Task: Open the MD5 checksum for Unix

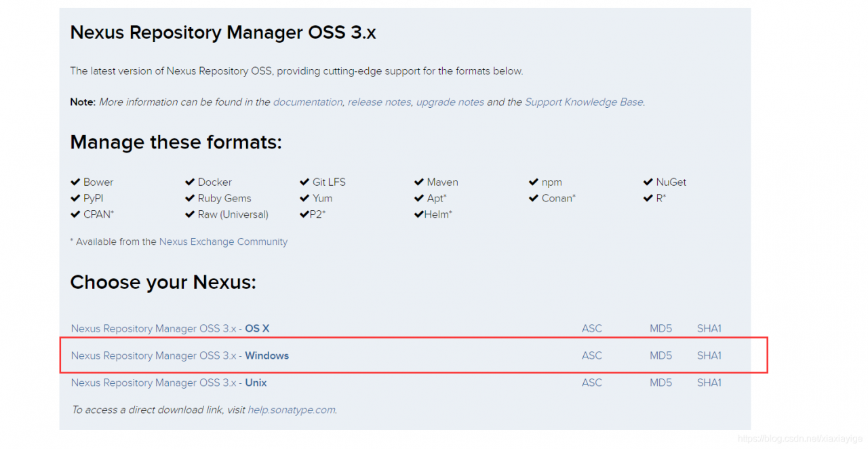Action: click(660, 383)
